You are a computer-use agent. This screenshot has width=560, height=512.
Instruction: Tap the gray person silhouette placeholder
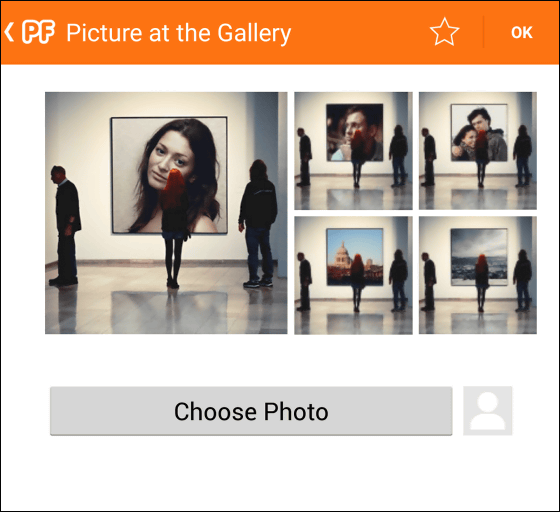point(488,411)
